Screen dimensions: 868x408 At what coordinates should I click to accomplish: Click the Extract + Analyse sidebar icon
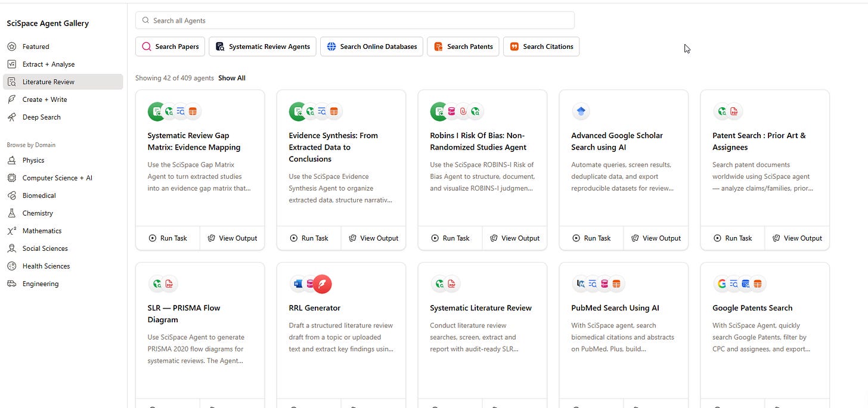tap(11, 64)
